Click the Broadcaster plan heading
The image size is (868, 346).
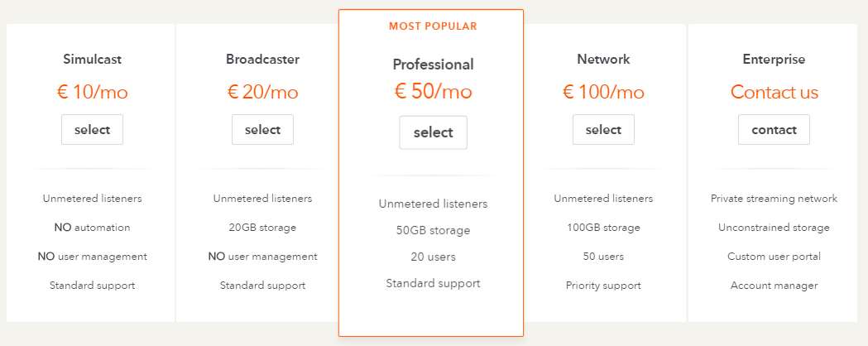[262, 60]
